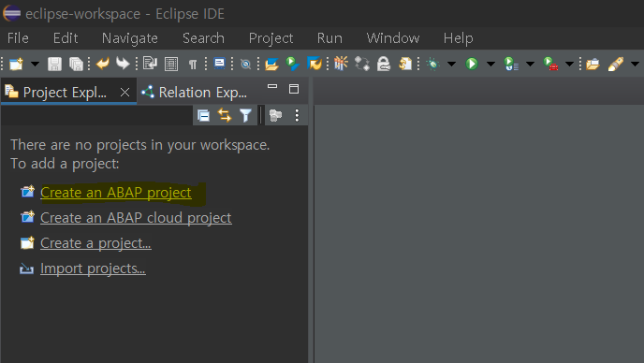Open the Window menu

pyautogui.click(x=392, y=38)
